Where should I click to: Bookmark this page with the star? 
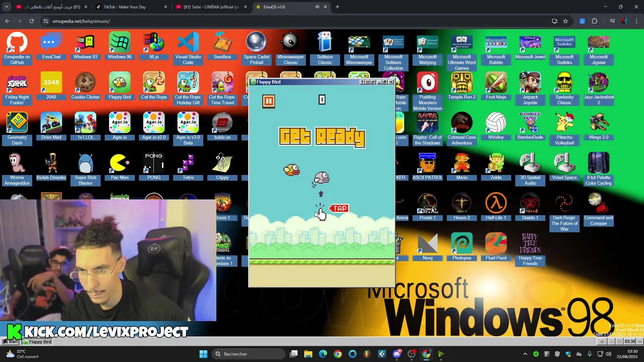566,21
